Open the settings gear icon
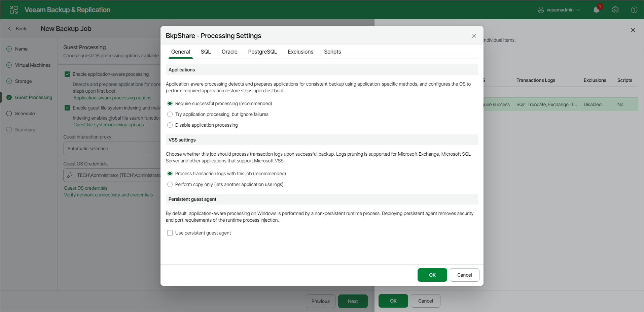644x312 pixels. [616, 10]
